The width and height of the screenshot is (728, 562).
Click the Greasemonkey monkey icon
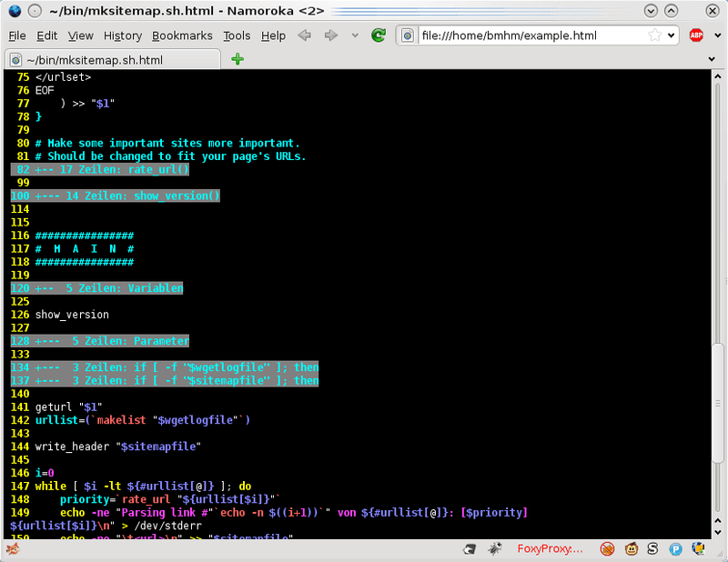click(x=631, y=549)
